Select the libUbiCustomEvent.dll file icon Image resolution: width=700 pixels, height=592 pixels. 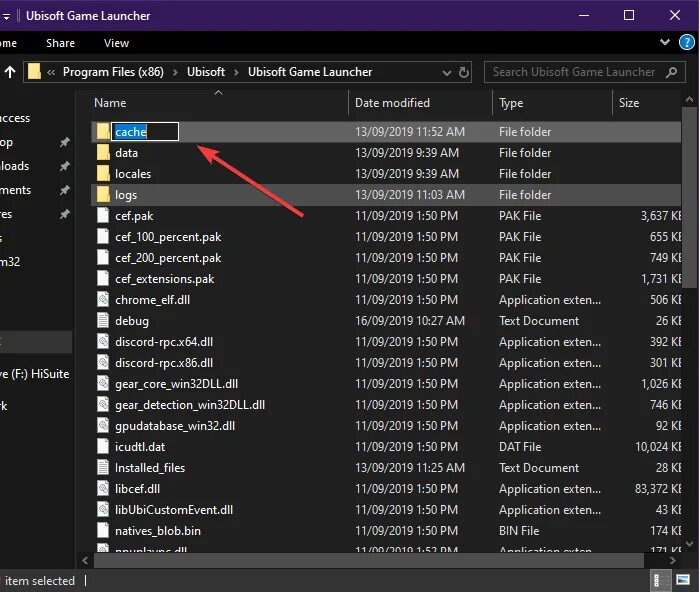click(x=103, y=509)
